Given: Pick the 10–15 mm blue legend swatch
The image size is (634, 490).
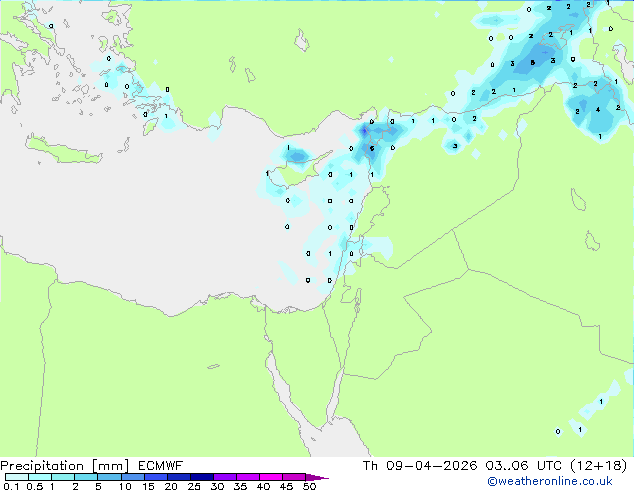Looking at the screenshot, I should tap(132, 477).
